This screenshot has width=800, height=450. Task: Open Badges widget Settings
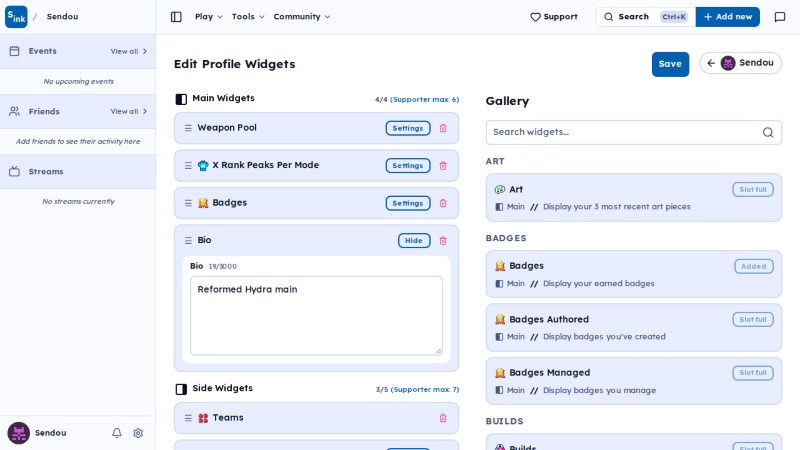[408, 203]
